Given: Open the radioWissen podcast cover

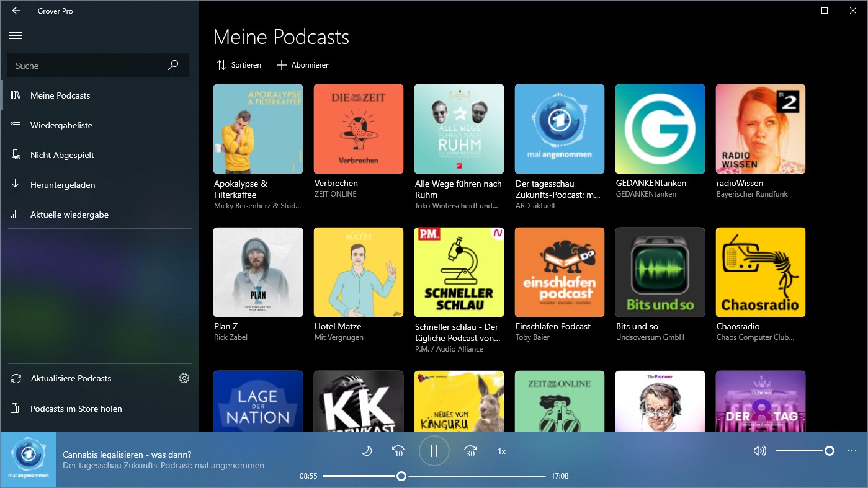Looking at the screenshot, I should pyautogui.click(x=761, y=129).
